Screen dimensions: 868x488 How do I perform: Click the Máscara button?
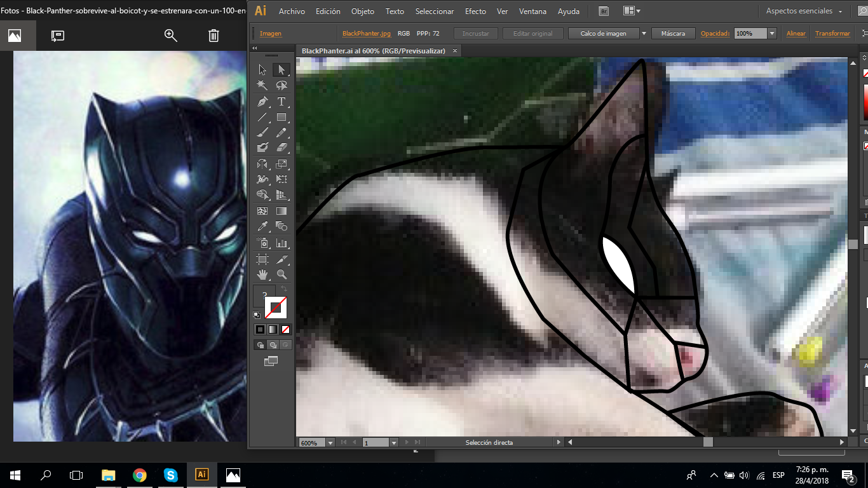click(x=673, y=34)
